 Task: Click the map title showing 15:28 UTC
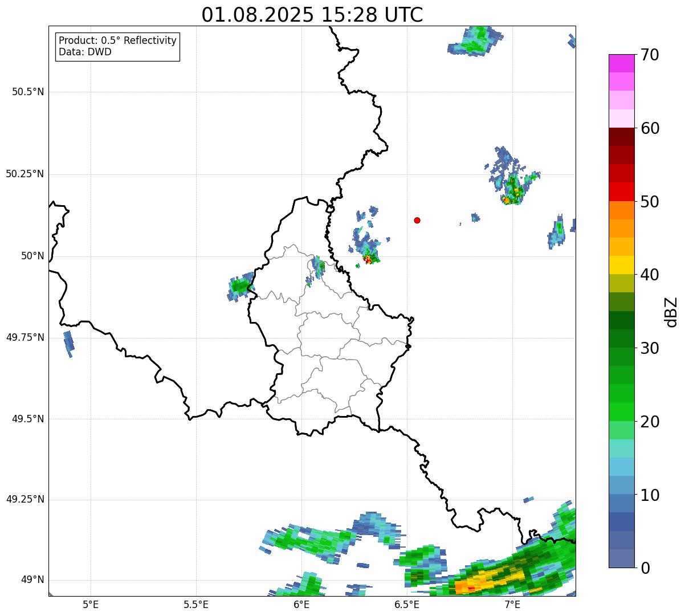[312, 15]
